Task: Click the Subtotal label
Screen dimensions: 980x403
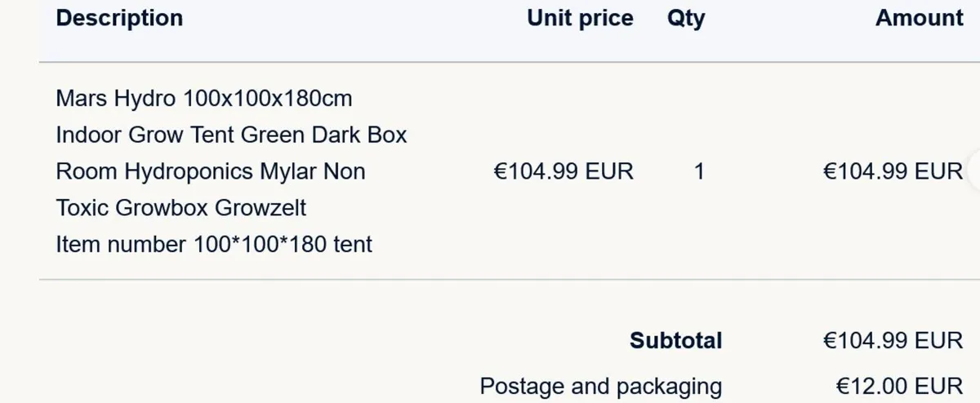Action: (675, 340)
